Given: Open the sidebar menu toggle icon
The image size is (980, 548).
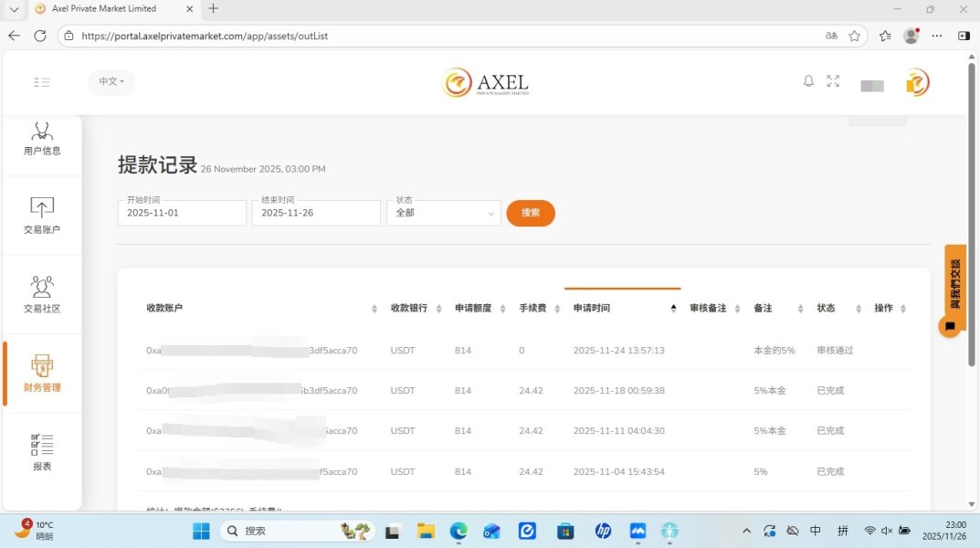Looking at the screenshot, I should pyautogui.click(x=42, y=82).
